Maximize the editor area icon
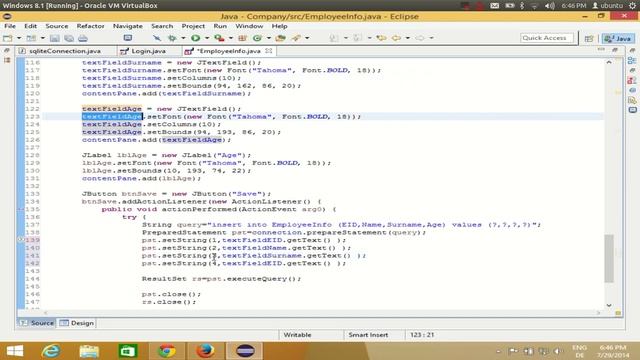The width and height of the screenshot is (640, 360). click(615, 50)
